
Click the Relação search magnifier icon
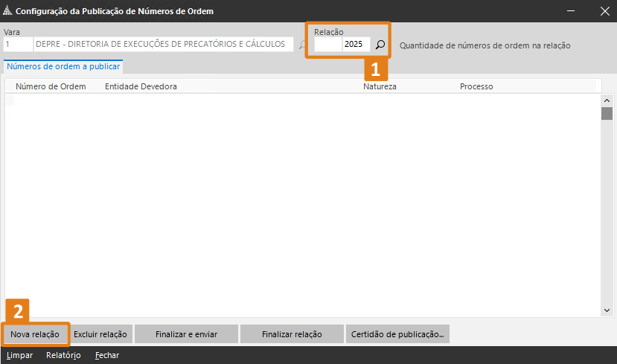click(380, 45)
